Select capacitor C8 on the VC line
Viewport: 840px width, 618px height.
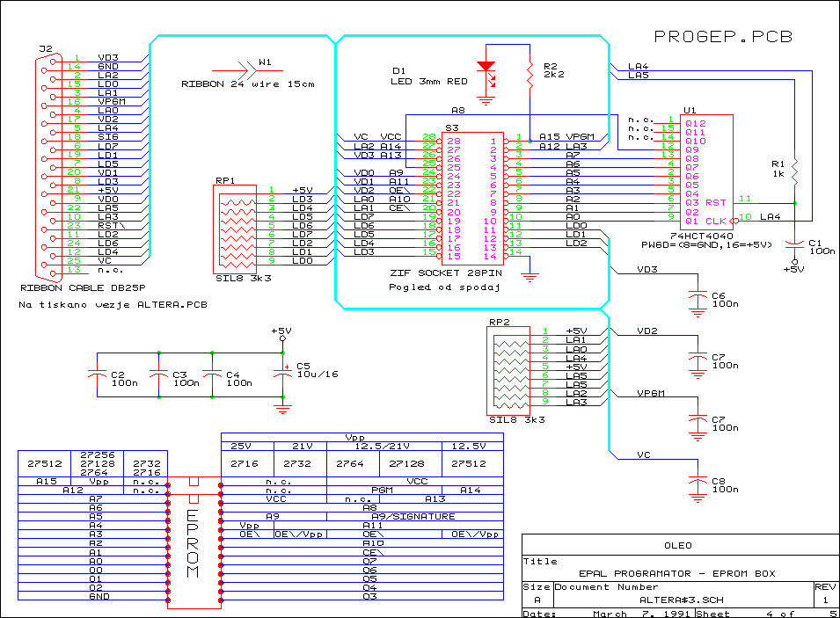698,482
